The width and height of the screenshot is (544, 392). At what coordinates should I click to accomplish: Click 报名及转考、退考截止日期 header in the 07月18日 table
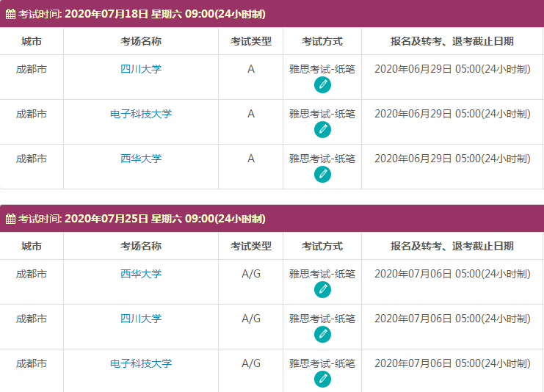tap(452, 41)
